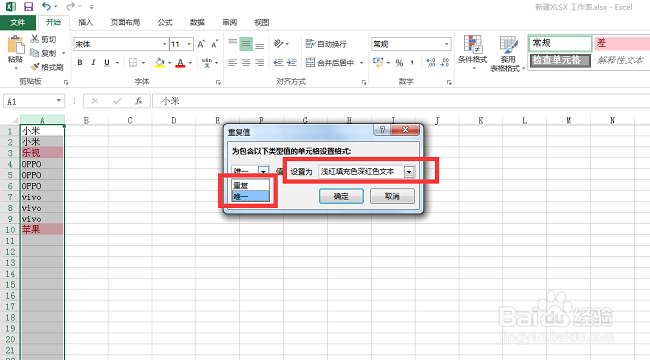Set middle vertical alignment
The height and width of the screenshot is (360, 650).
[246, 44]
